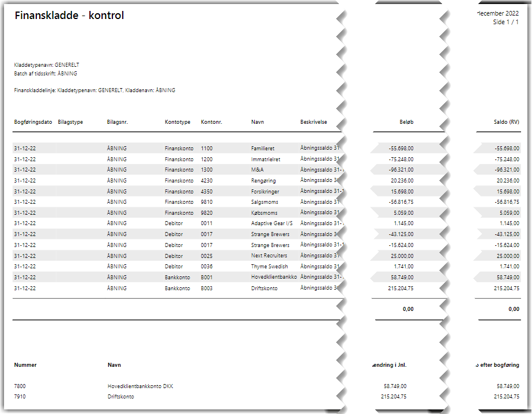
Task: Click account number "B003"
Action: [x=206, y=288]
